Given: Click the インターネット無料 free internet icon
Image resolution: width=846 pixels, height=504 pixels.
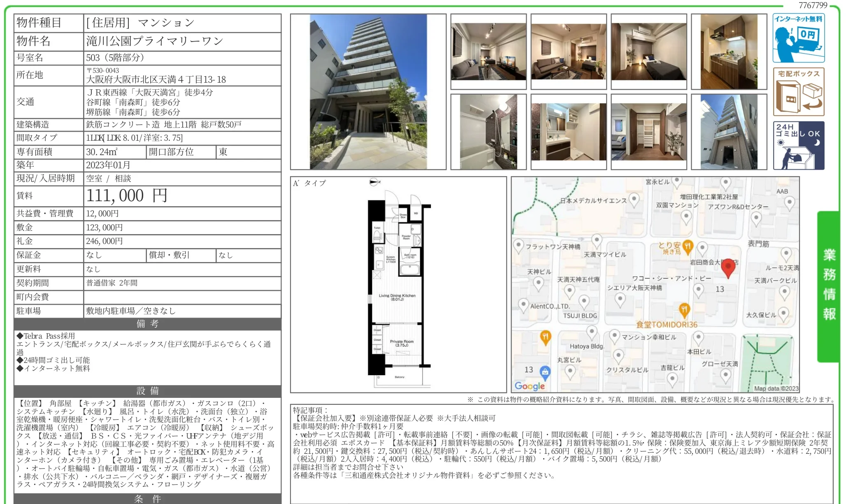Looking at the screenshot, I should pos(798,38).
